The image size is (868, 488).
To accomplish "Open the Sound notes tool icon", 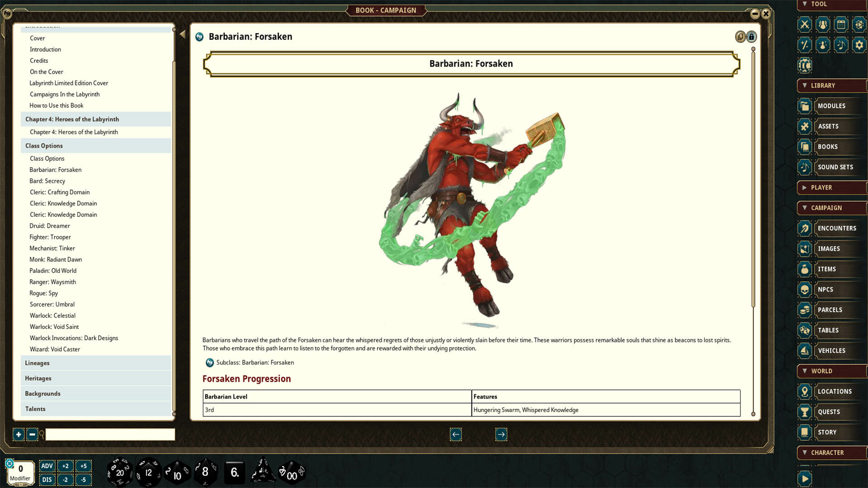I will (841, 45).
